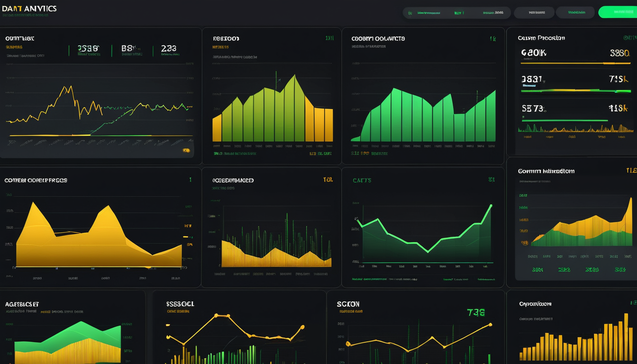637x364 pixels.
Task: Open the second dark pill dropdown in the top bar
Action: pyautogui.click(x=534, y=12)
